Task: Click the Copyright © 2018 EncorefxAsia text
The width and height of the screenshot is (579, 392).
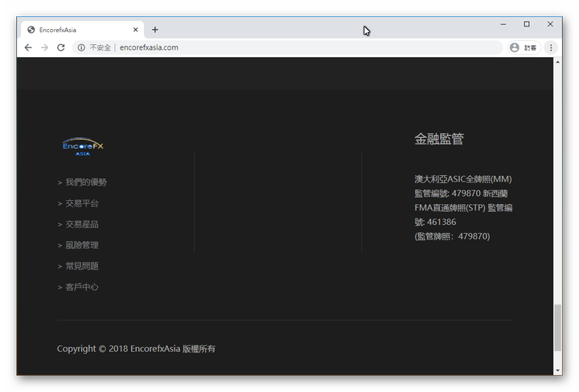Action: [118, 349]
